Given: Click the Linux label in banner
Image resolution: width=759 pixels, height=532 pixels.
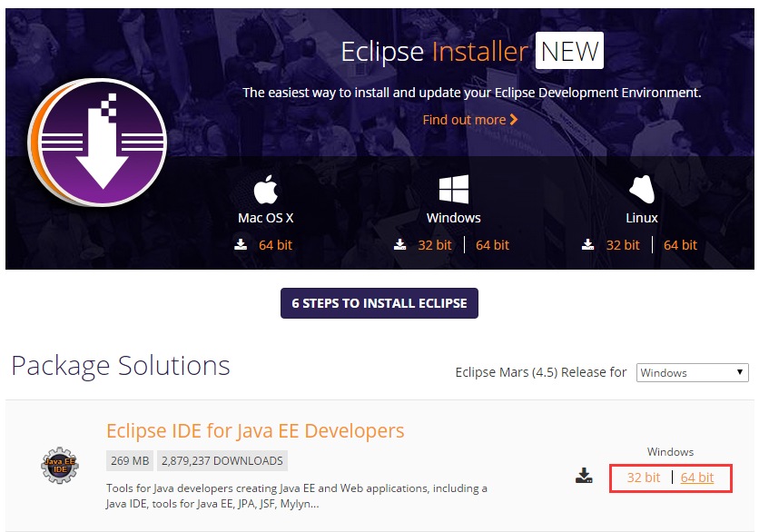Looking at the screenshot, I should [641, 218].
